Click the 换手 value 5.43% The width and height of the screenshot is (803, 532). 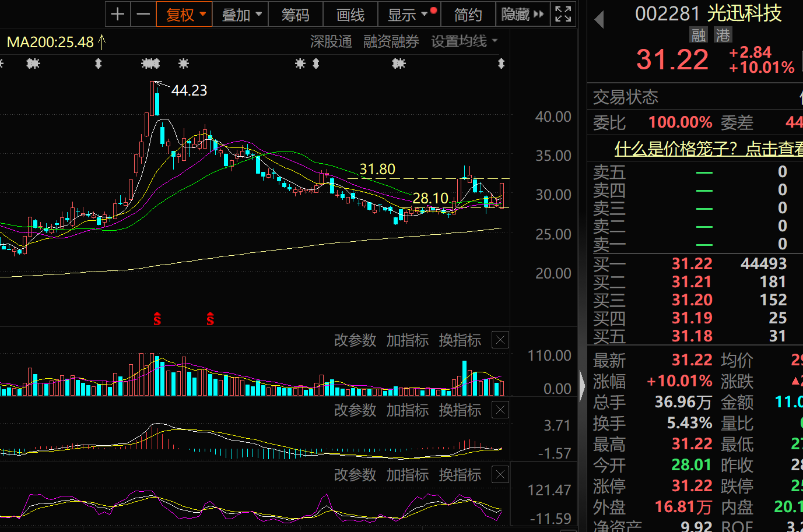pyautogui.click(x=690, y=423)
